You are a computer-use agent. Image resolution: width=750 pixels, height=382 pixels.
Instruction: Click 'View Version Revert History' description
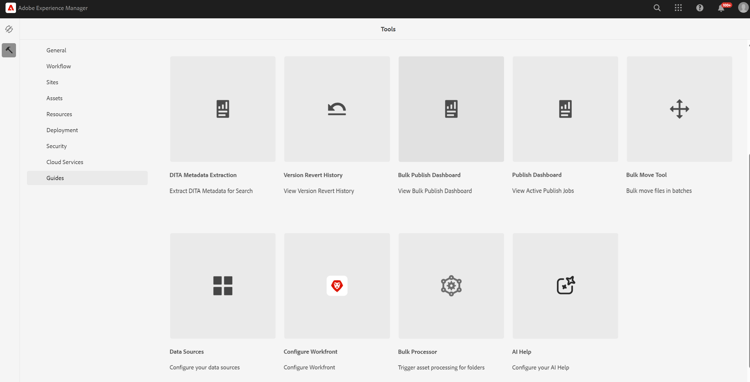319,191
